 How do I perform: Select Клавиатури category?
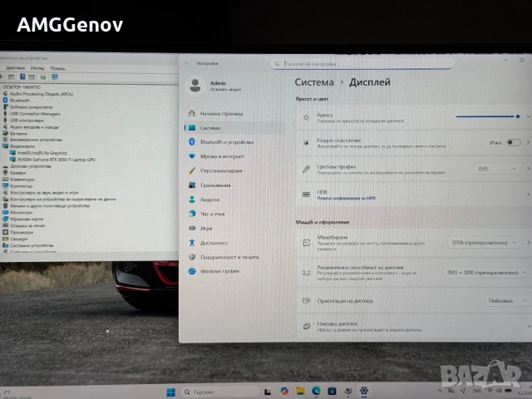click(22, 180)
